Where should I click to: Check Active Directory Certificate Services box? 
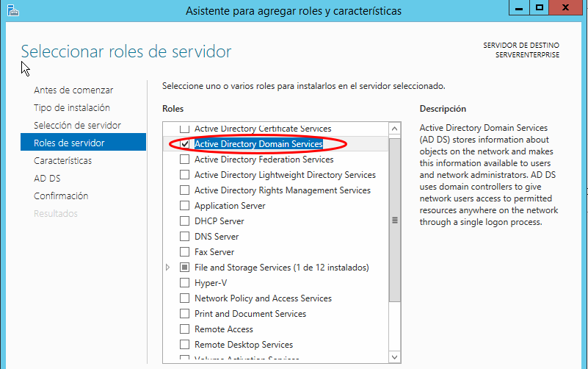[184, 129]
